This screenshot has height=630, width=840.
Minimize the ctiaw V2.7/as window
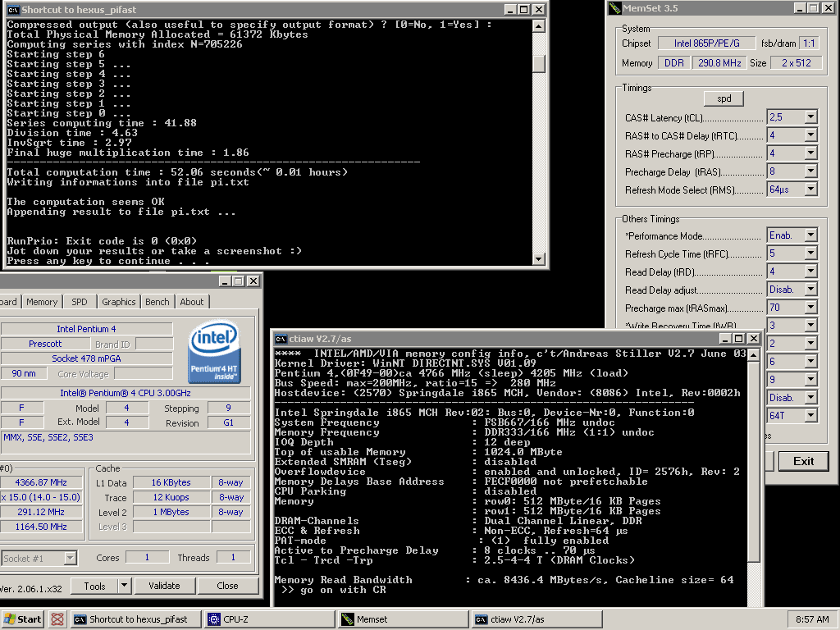[x=725, y=339]
